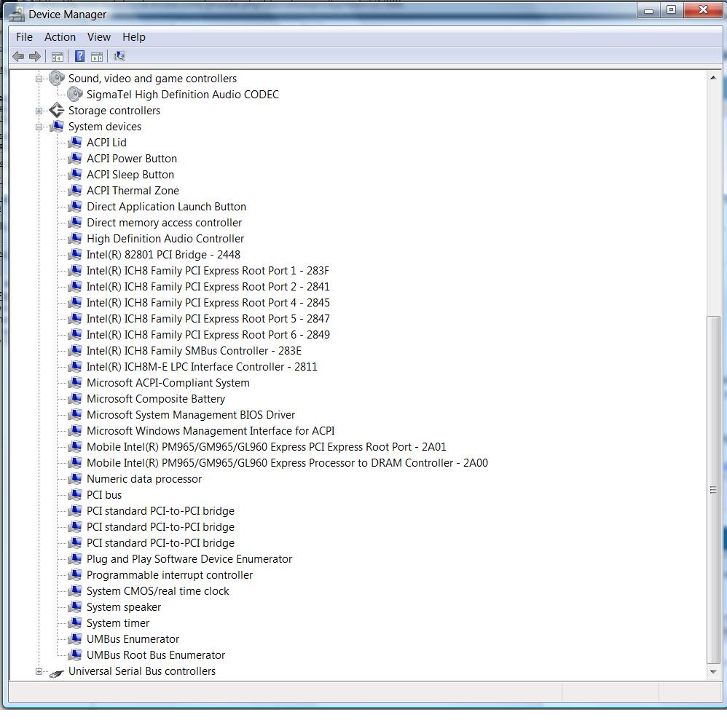Select Programmable interrupt controller
Image resolution: width=727 pixels, height=728 pixels.
pyautogui.click(x=170, y=575)
